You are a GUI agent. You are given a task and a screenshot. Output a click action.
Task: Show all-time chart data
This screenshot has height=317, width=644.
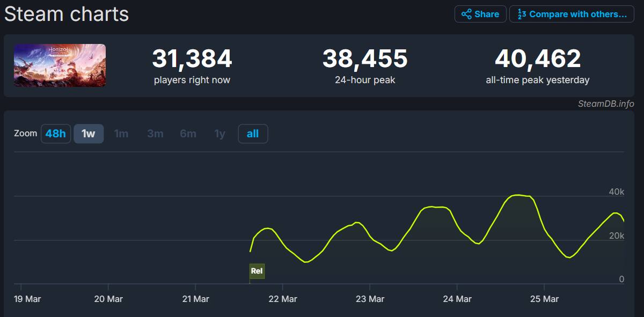(x=253, y=134)
